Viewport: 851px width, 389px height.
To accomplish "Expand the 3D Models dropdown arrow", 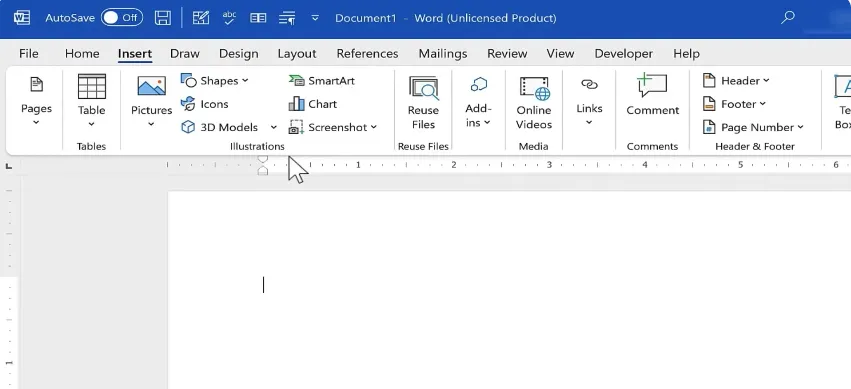I will (x=274, y=127).
